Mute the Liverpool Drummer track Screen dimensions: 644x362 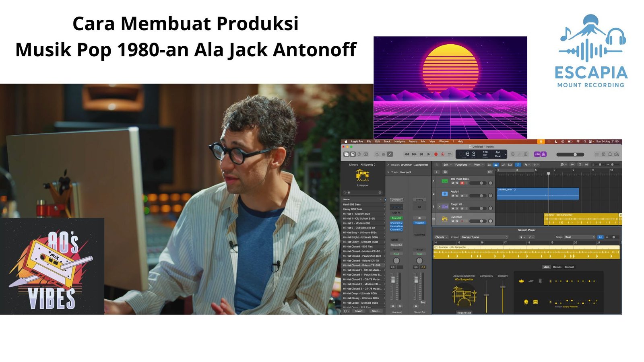coord(453,221)
